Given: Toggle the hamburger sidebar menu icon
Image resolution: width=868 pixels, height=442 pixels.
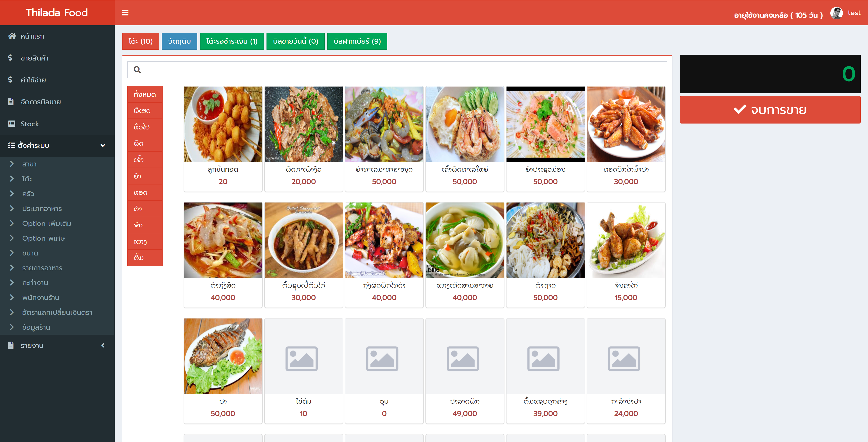Looking at the screenshot, I should point(125,13).
